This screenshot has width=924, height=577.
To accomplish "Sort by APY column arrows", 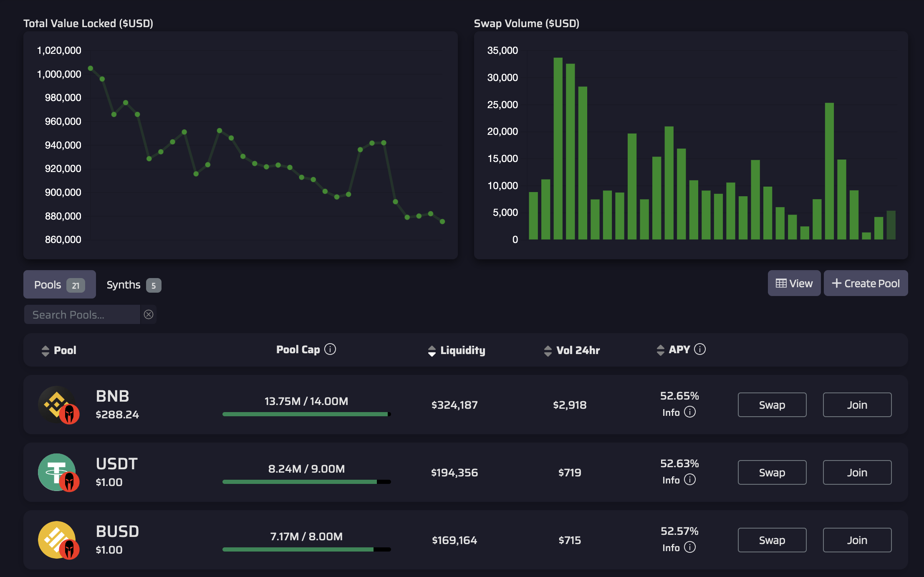I will click(660, 350).
